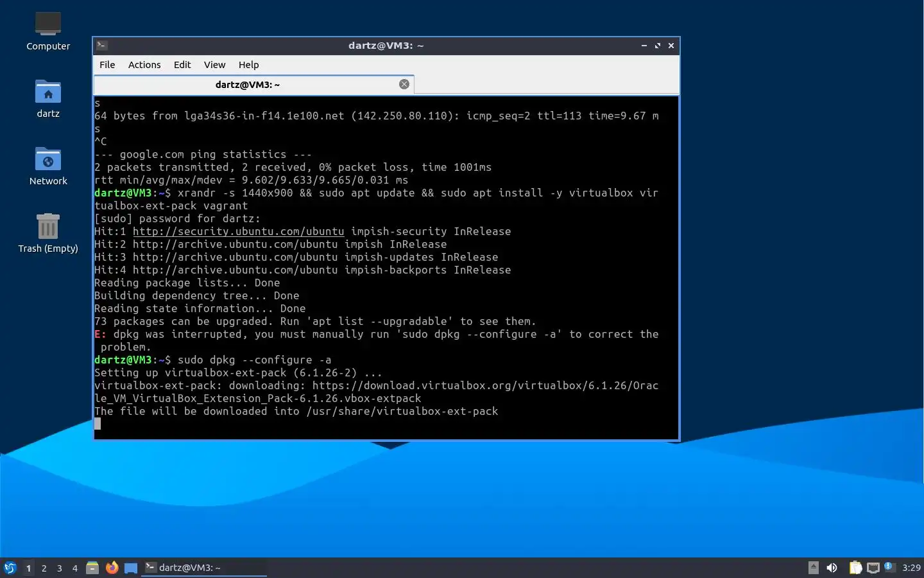924x578 pixels.
Task: Click the 'Hit:4' impish-backports line
Action: coord(303,270)
